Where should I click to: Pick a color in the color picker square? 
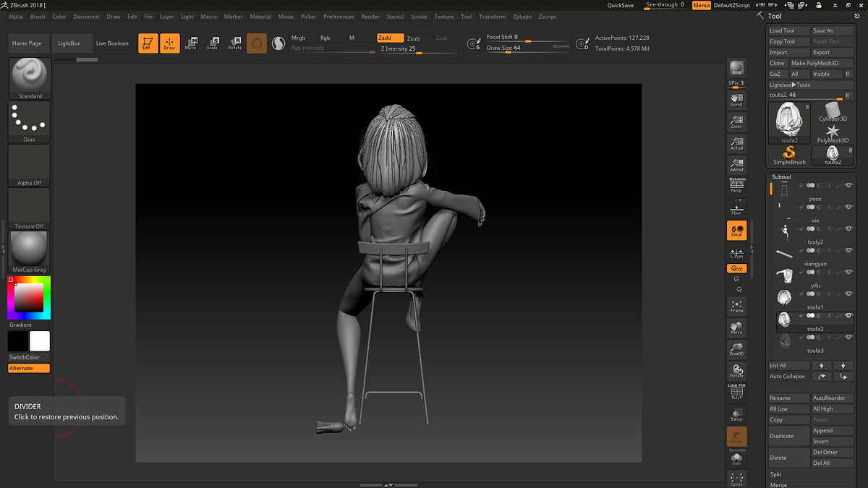pyautogui.click(x=29, y=298)
